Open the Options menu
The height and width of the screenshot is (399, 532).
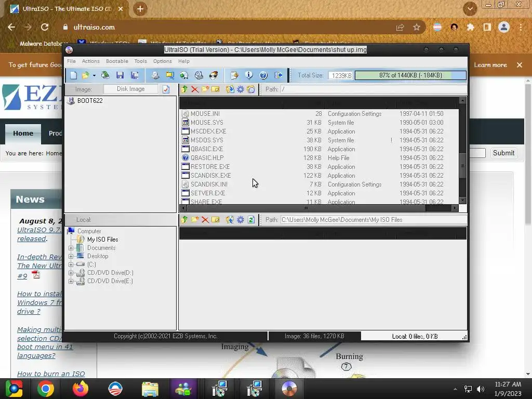click(x=163, y=61)
